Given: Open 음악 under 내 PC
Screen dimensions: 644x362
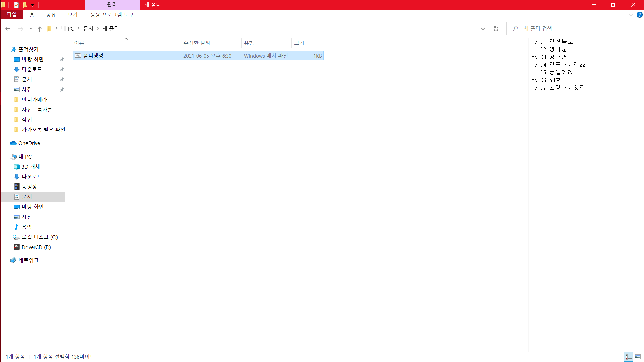Looking at the screenshot, I should coord(26,227).
